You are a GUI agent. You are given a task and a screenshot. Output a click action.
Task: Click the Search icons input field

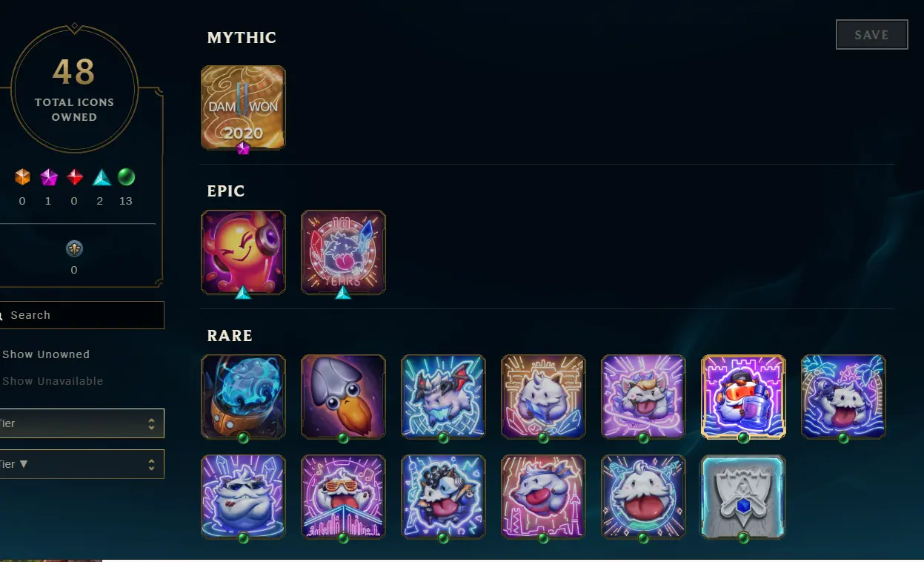(82, 315)
